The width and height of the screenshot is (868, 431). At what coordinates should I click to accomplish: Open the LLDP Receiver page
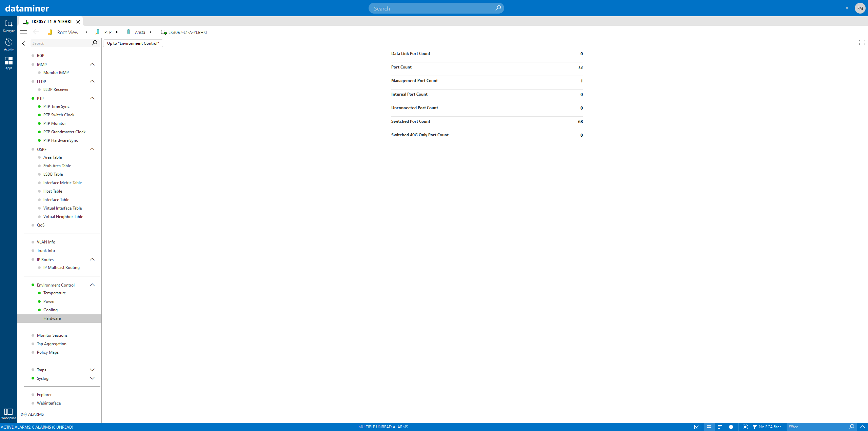56,90
